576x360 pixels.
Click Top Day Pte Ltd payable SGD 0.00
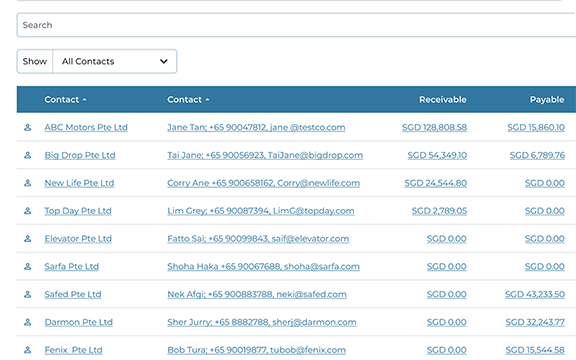tap(545, 211)
